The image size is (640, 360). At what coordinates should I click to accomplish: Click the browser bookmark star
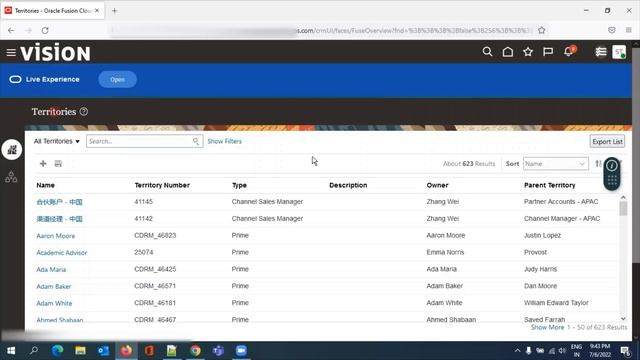click(542, 30)
